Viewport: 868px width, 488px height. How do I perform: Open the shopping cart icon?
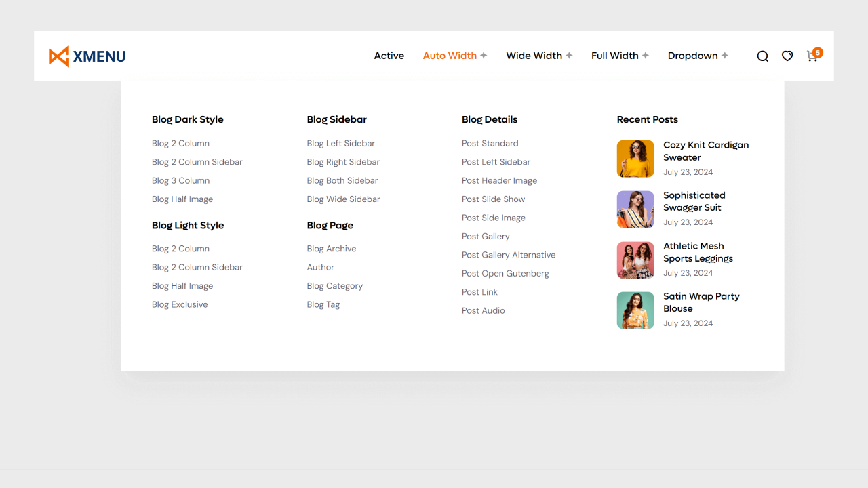[x=812, y=56]
